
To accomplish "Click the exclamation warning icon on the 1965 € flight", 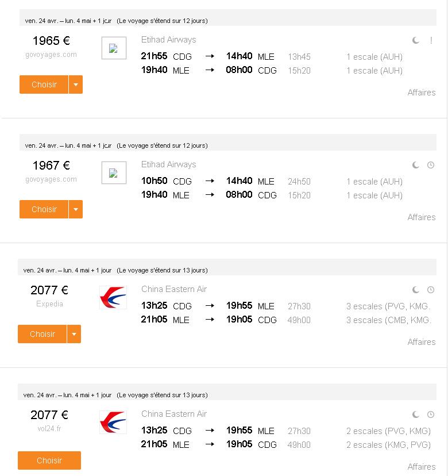I will 431,40.
